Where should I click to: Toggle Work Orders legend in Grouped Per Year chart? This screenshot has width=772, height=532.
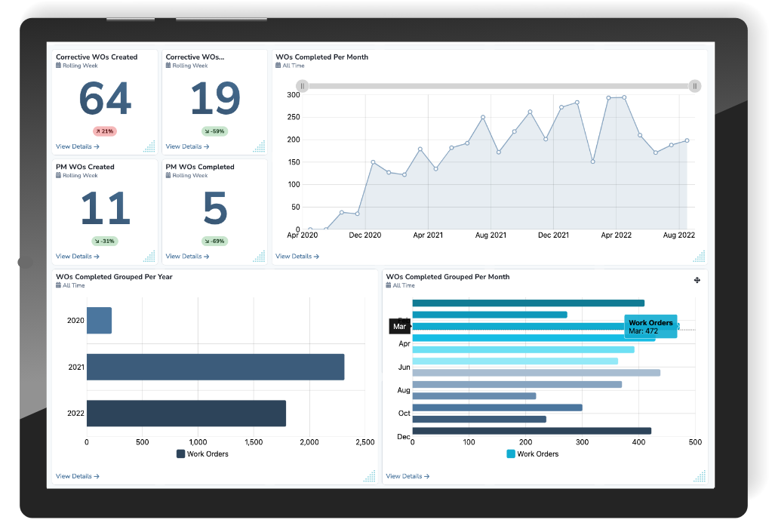tap(202, 454)
